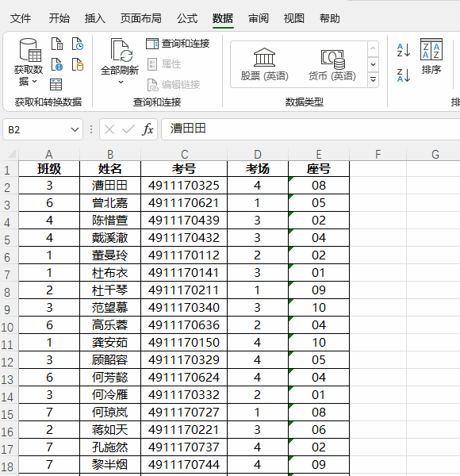Screen dimensions: 460x476
Task: Select 股票 (英语) data type
Action: 265,64
